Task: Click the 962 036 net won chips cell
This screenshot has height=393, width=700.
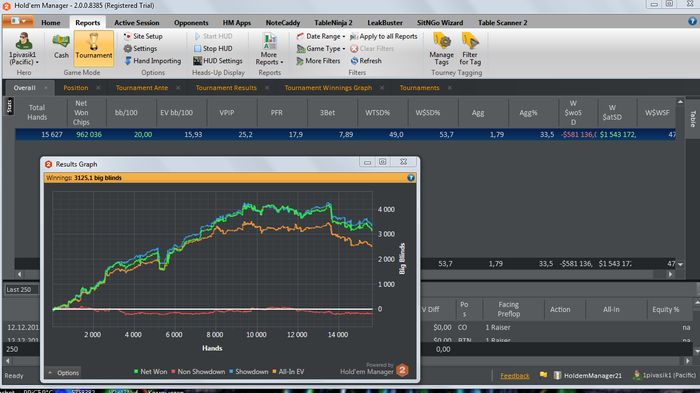Action: [88, 134]
